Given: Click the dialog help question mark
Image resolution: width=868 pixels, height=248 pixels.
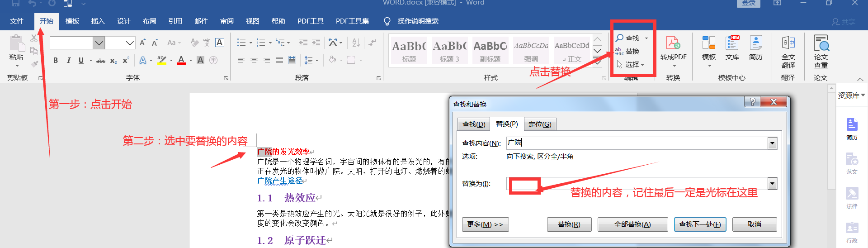Looking at the screenshot, I should coord(752,102).
